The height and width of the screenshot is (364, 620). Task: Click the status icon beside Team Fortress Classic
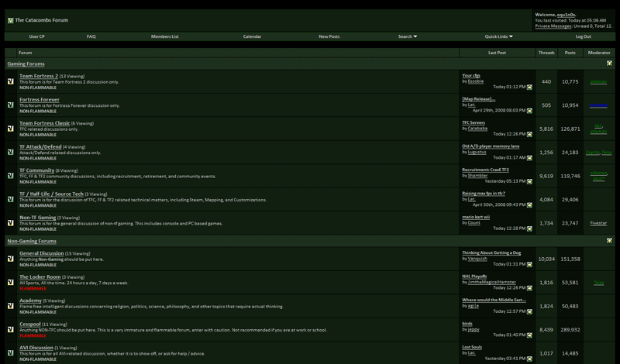pos(11,129)
